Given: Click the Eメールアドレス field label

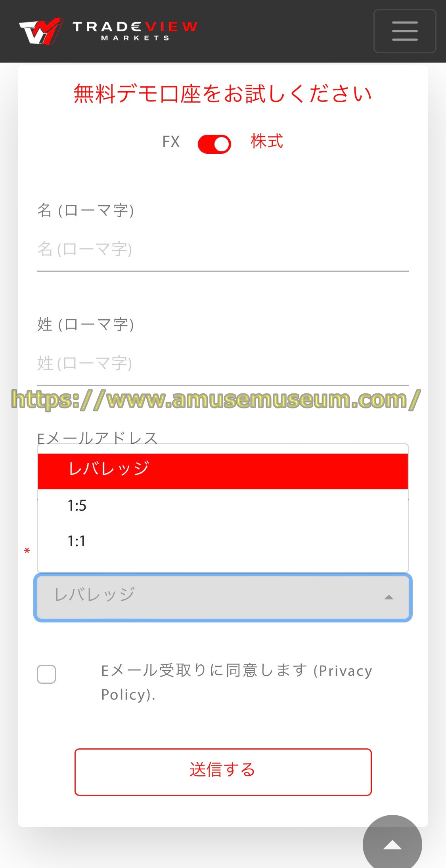Looking at the screenshot, I should pos(97,438).
